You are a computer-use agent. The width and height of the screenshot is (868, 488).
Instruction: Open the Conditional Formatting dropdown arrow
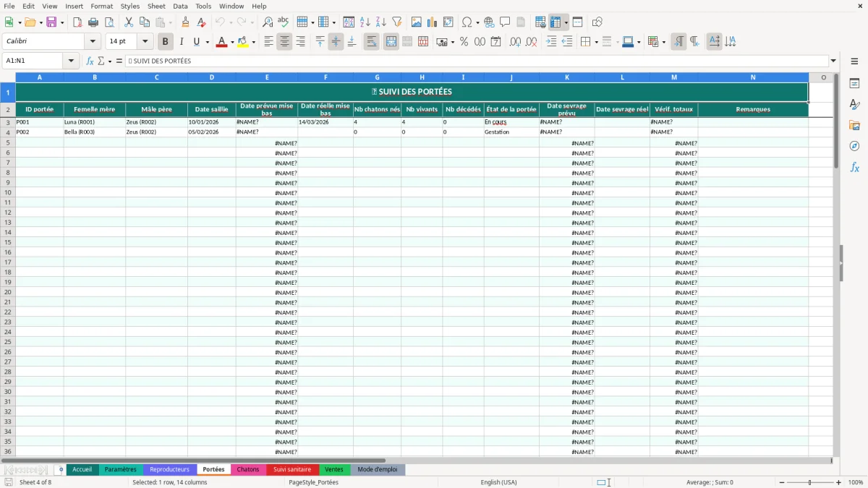pyautogui.click(x=663, y=42)
